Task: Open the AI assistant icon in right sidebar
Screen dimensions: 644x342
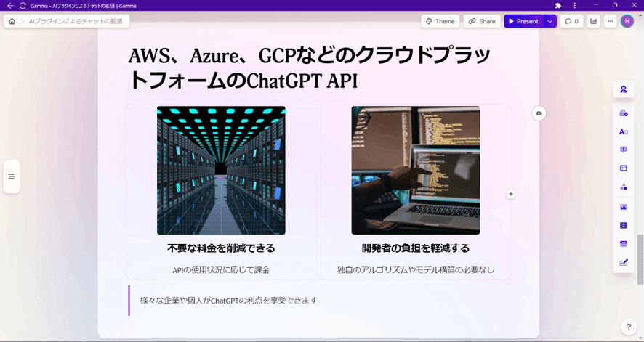Action: pos(623,89)
